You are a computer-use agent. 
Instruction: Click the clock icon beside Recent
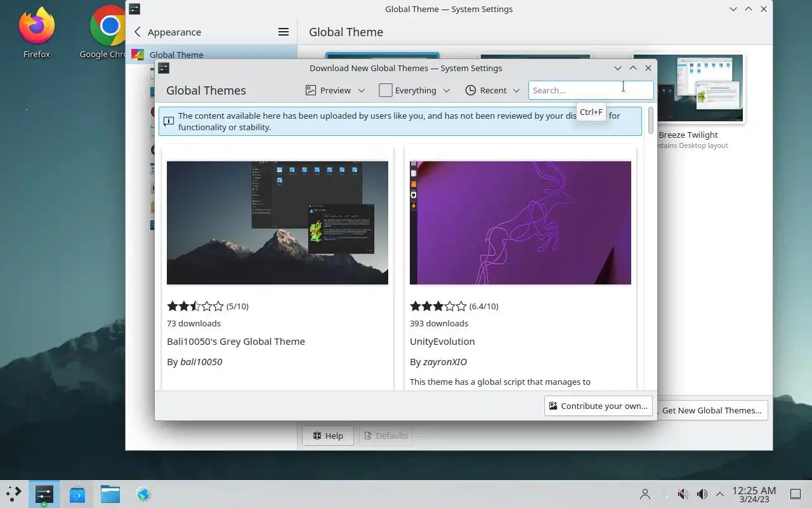point(471,90)
